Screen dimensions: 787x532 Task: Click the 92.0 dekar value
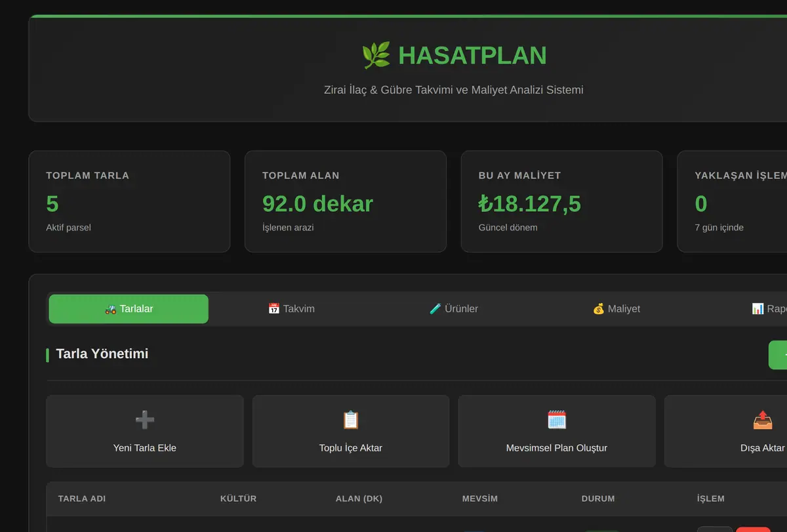317,204
